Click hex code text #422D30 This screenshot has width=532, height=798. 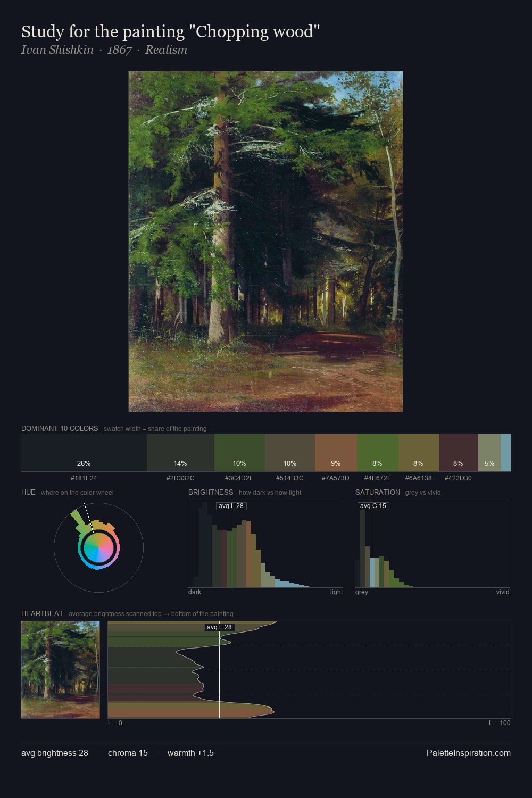pos(458,478)
